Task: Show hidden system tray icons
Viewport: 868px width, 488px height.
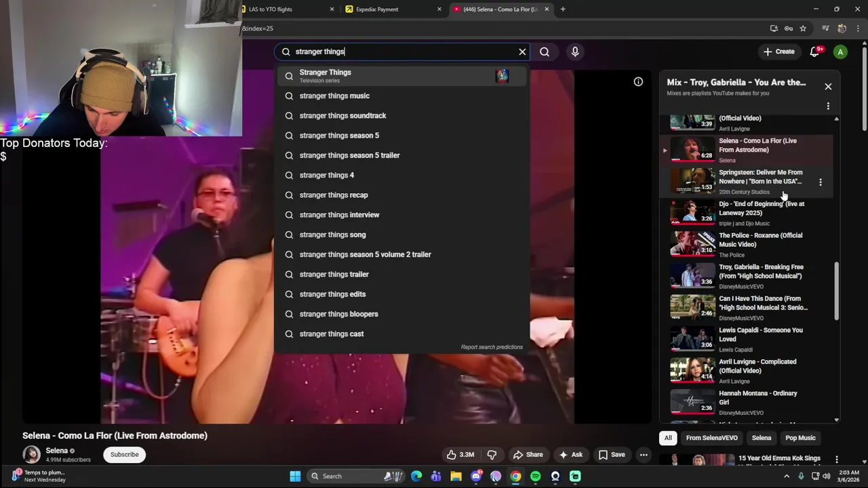Action: coord(787,476)
